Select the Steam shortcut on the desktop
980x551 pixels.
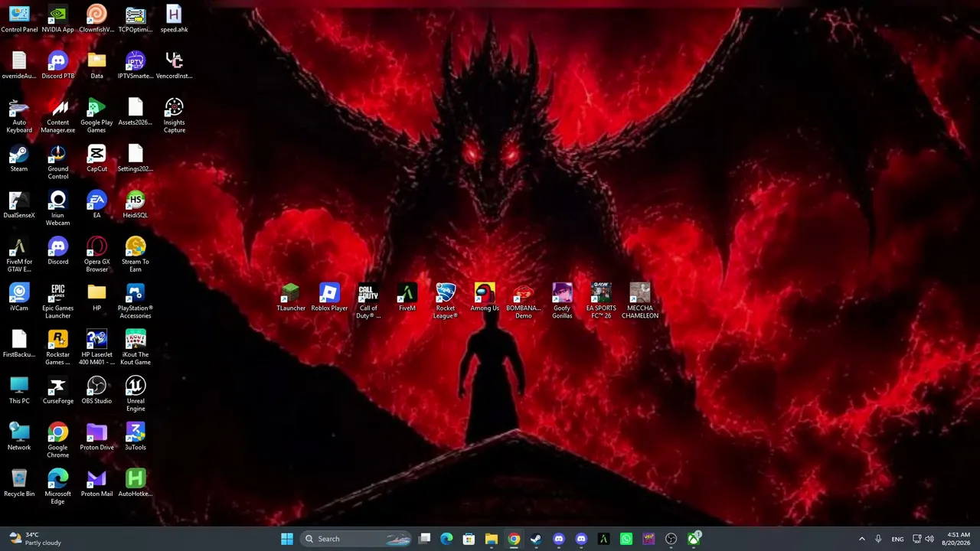pyautogui.click(x=19, y=158)
